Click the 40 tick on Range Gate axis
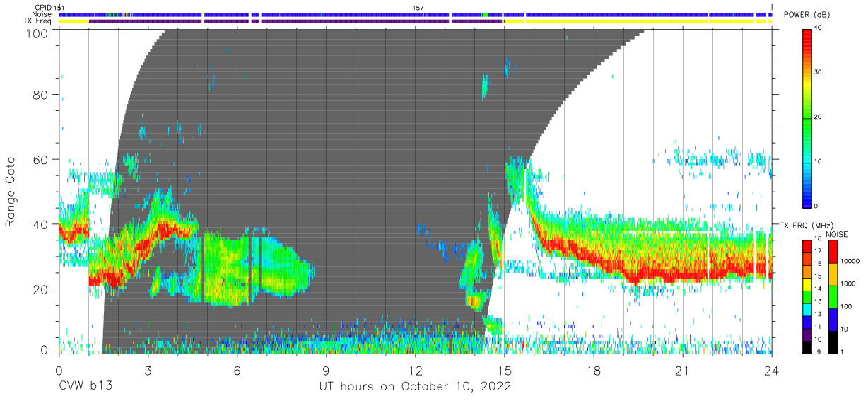 click(x=41, y=224)
